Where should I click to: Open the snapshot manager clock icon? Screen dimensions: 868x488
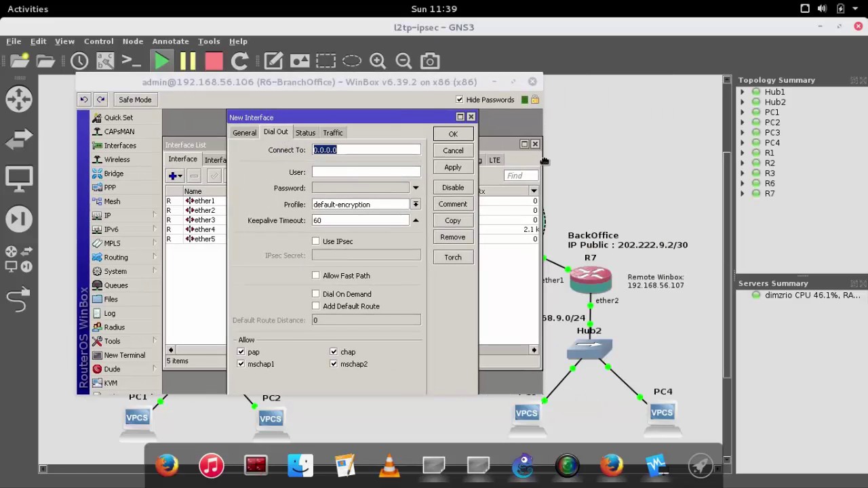point(79,61)
